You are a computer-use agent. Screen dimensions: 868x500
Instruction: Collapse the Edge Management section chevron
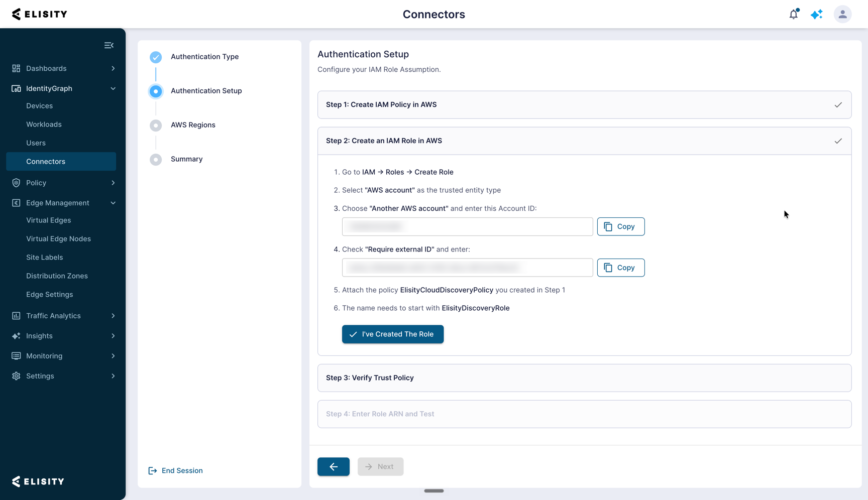(113, 203)
